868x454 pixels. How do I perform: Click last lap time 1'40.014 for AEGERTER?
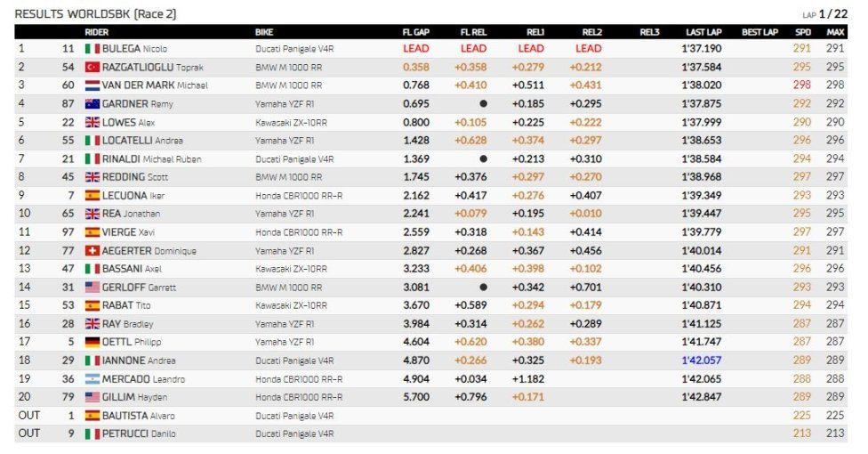[x=702, y=250]
